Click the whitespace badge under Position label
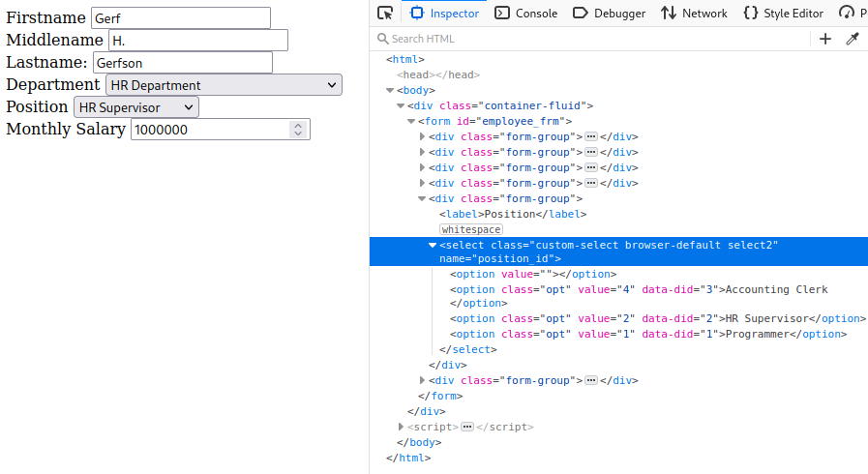868x474 pixels. coord(471,229)
